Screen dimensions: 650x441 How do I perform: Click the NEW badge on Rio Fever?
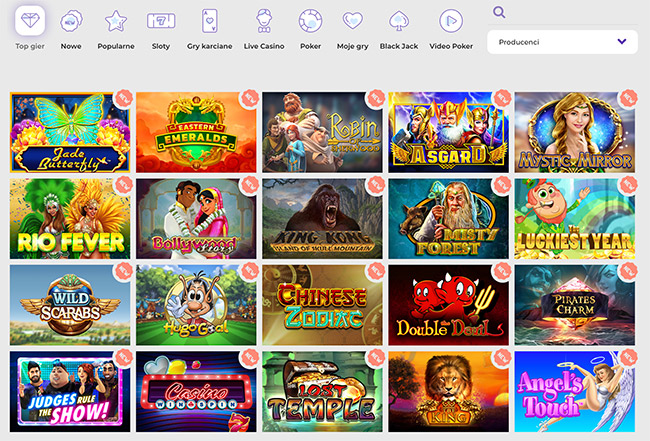[x=123, y=185]
